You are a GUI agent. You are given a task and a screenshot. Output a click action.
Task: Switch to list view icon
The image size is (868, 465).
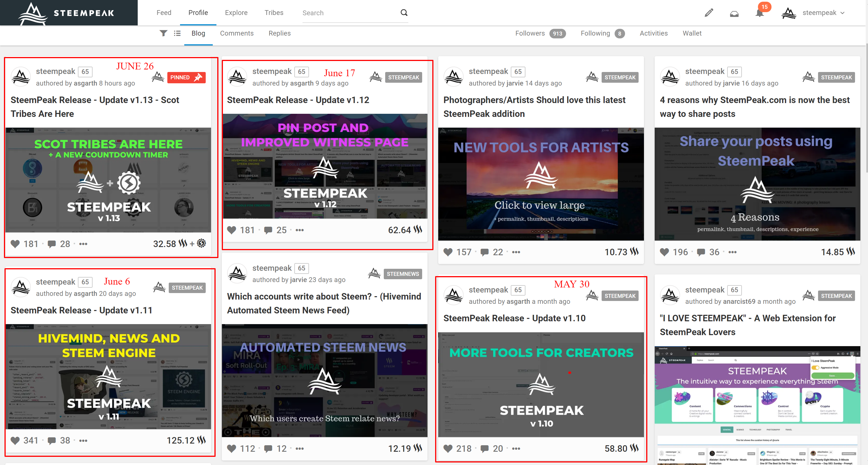click(177, 33)
